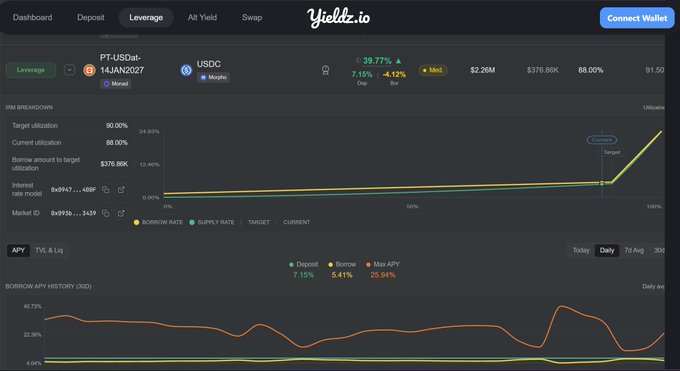The image size is (680, 371).
Task: Select the Leverage tab
Action: pos(146,18)
